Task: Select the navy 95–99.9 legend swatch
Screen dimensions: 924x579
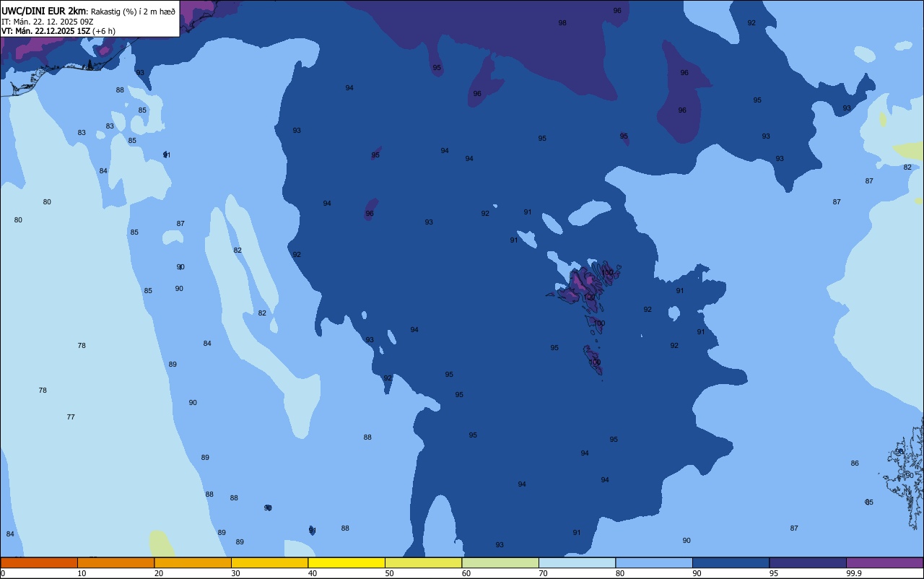Action: (x=808, y=562)
